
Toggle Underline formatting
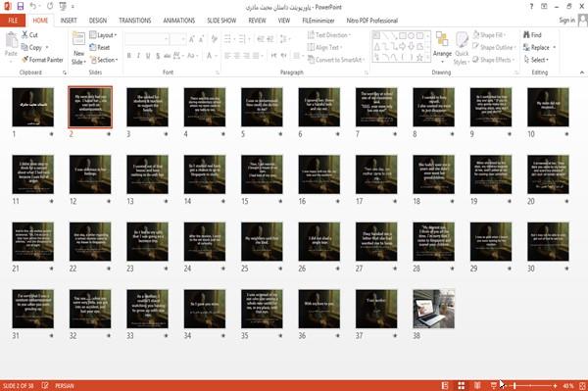point(148,56)
